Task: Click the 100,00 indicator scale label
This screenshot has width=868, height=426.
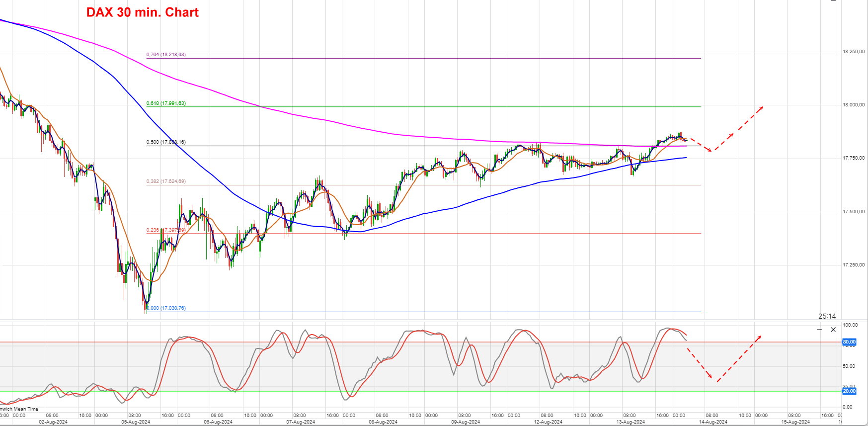Action: [x=851, y=325]
